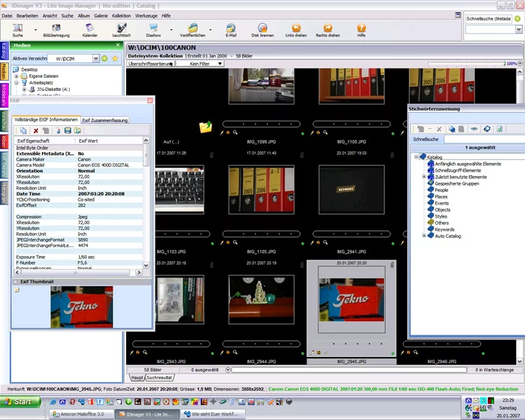Switch to the Suchresultat tab
Viewport: 525px width, 420px height.
[159, 378]
